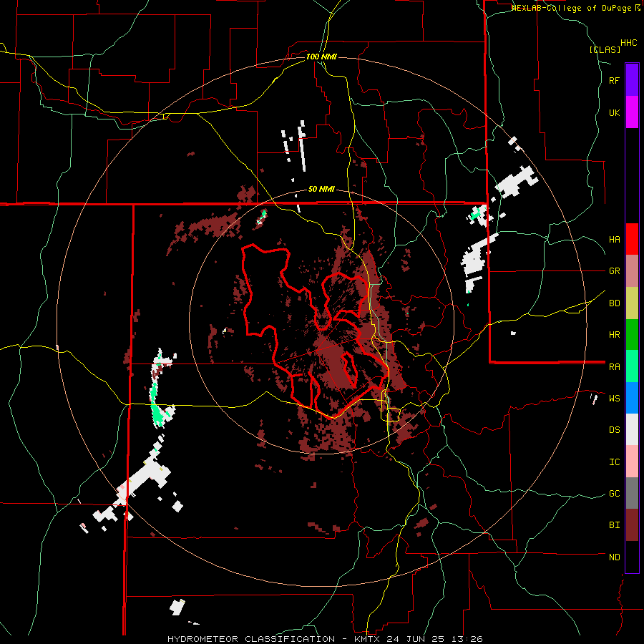The height and width of the screenshot is (644, 644).
Task: Click the WS legend label
Action: click(x=614, y=399)
